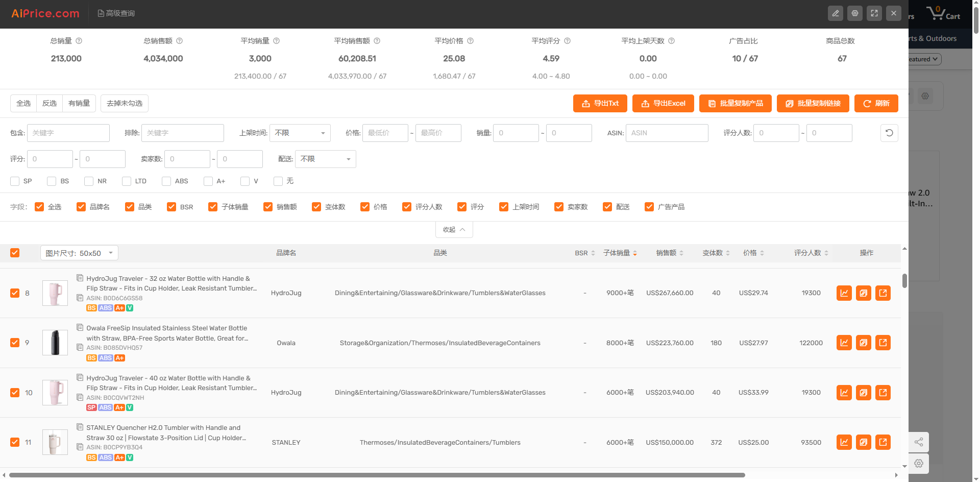Open trend chart for STANLEY Quencher row
The image size is (980, 482).
[x=844, y=442]
